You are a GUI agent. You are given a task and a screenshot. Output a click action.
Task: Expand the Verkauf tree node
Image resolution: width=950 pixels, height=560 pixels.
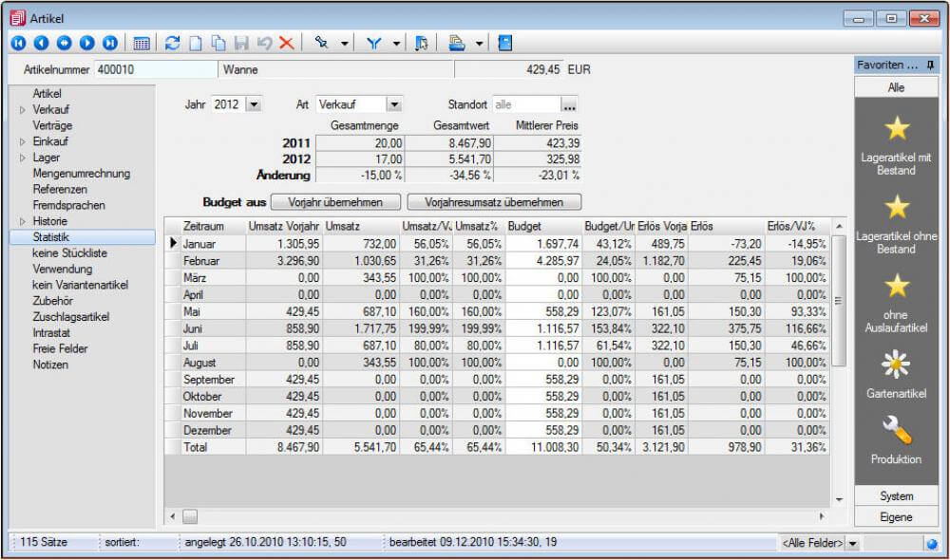pyautogui.click(x=23, y=110)
